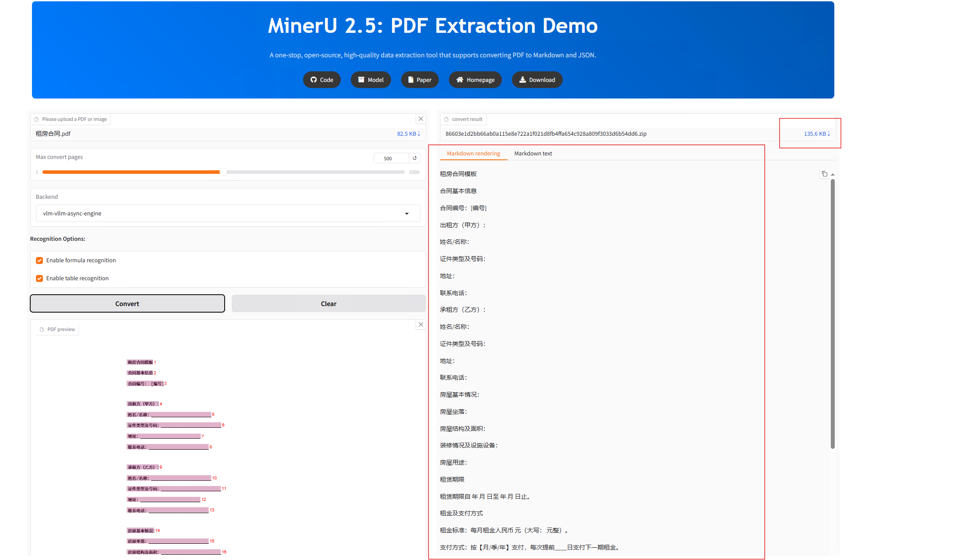Image resolution: width=953 pixels, height=560 pixels.
Task: Click the max convert pages slider handle
Action: tap(223, 172)
